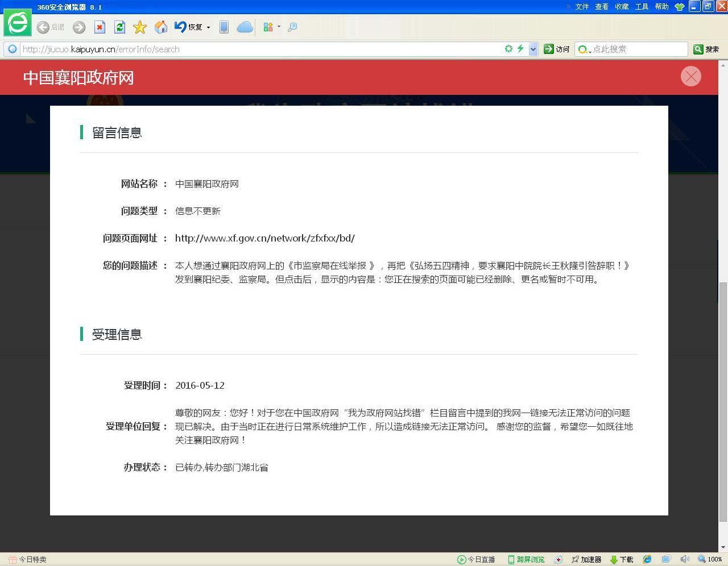Viewport: 728px width, 566px height.
Task: Click the status 已转办,转办部门湖北省
Action: pos(222,467)
